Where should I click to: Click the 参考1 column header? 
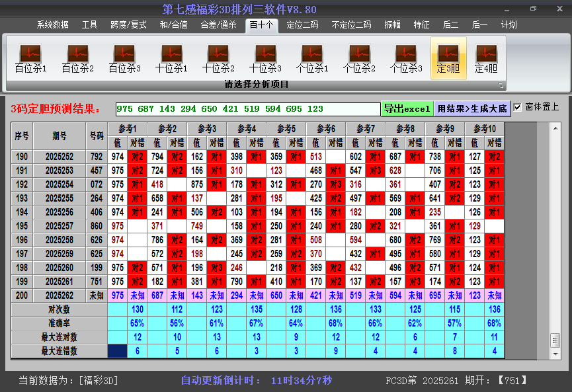(x=127, y=128)
